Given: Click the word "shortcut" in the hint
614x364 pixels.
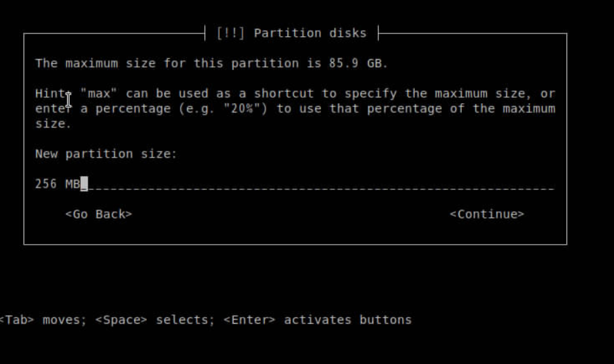Looking at the screenshot, I should (x=284, y=94).
